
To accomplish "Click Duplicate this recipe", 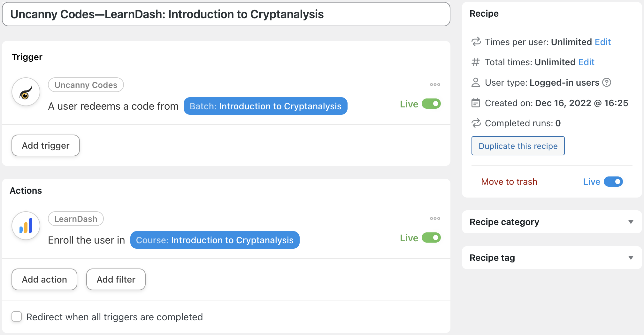I will coord(518,146).
